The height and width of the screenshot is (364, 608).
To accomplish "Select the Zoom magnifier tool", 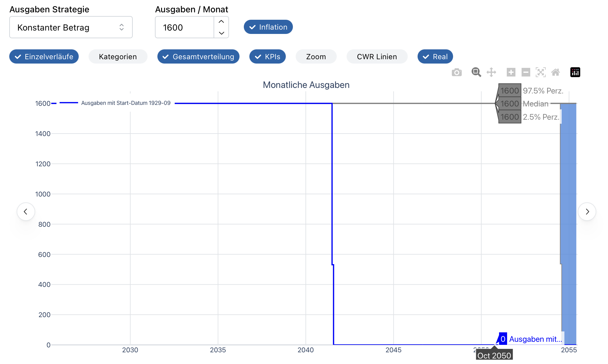I will 476,72.
